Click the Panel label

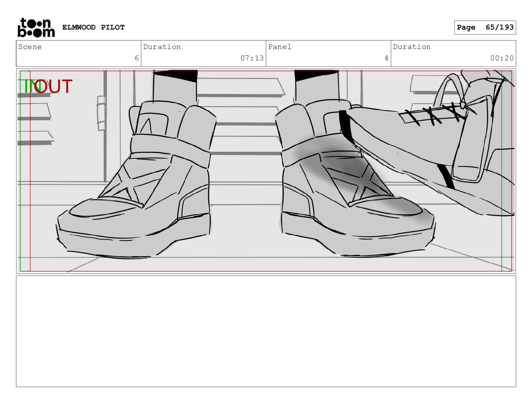pos(280,47)
